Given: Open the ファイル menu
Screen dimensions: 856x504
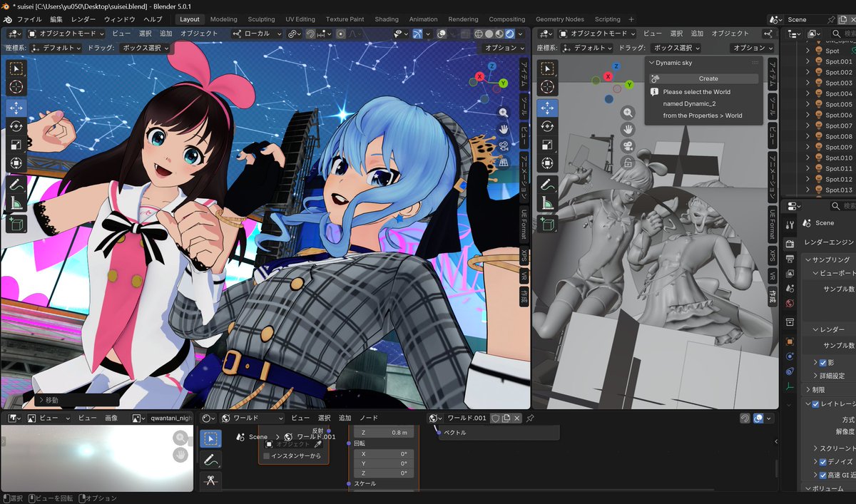Looking at the screenshot, I should coord(29,19).
